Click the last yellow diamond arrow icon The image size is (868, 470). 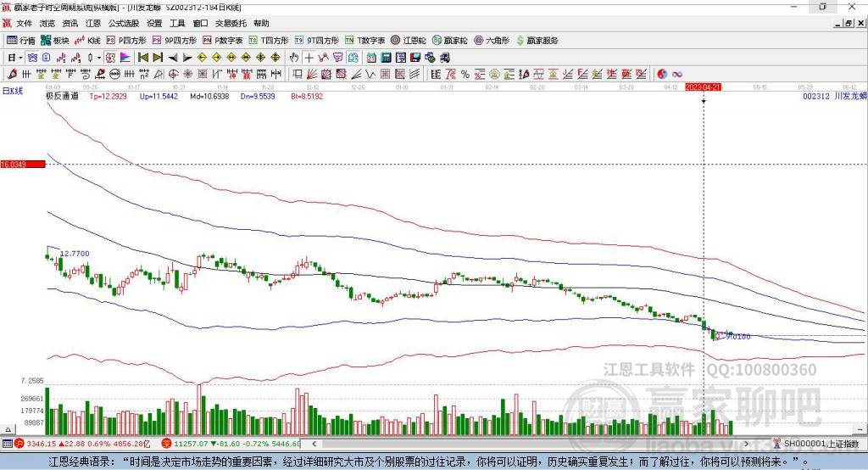click(275, 58)
